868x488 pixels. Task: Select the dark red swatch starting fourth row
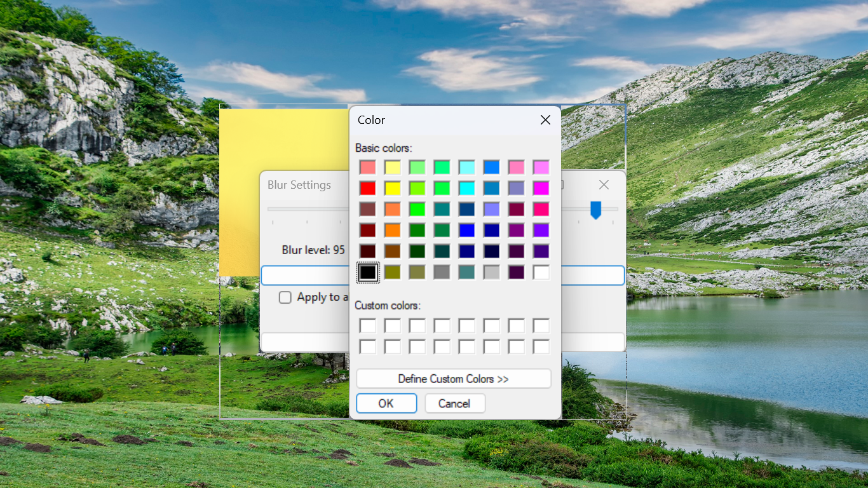coord(367,230)
